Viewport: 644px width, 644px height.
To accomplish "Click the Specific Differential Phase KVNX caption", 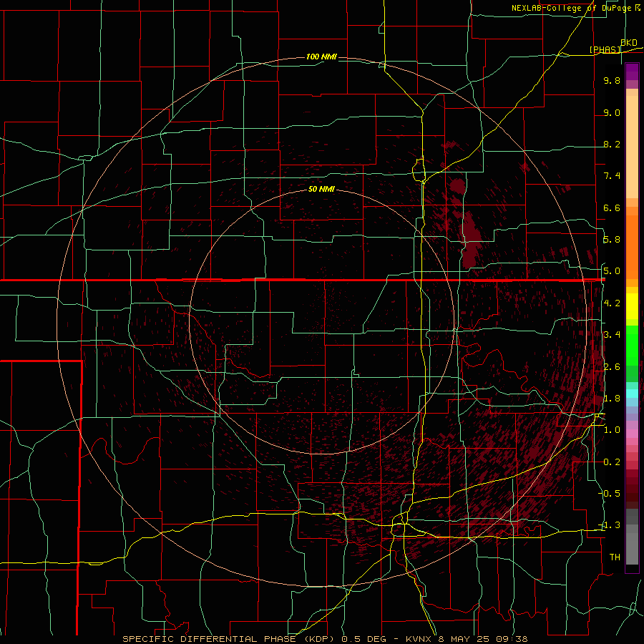I will 325,639.
